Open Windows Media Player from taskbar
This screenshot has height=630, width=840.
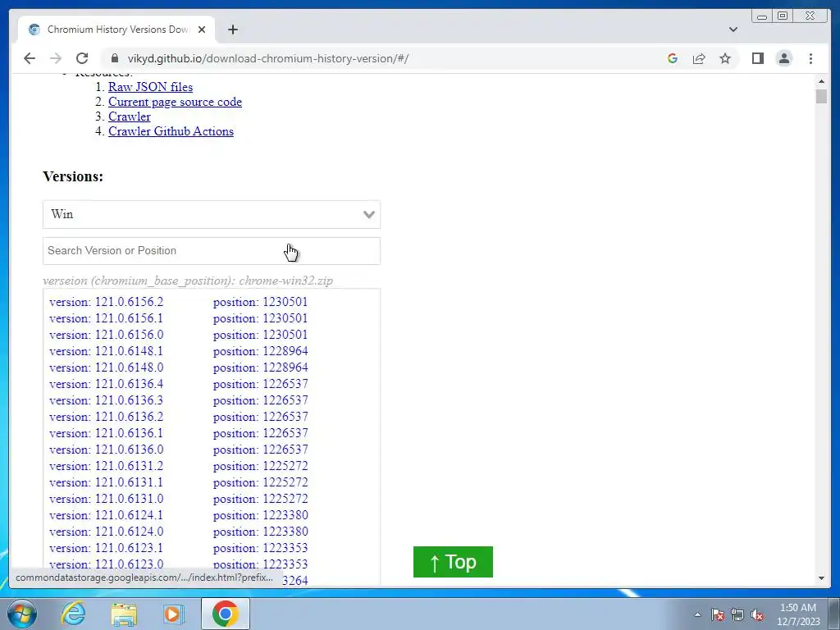tap(173, 614)
